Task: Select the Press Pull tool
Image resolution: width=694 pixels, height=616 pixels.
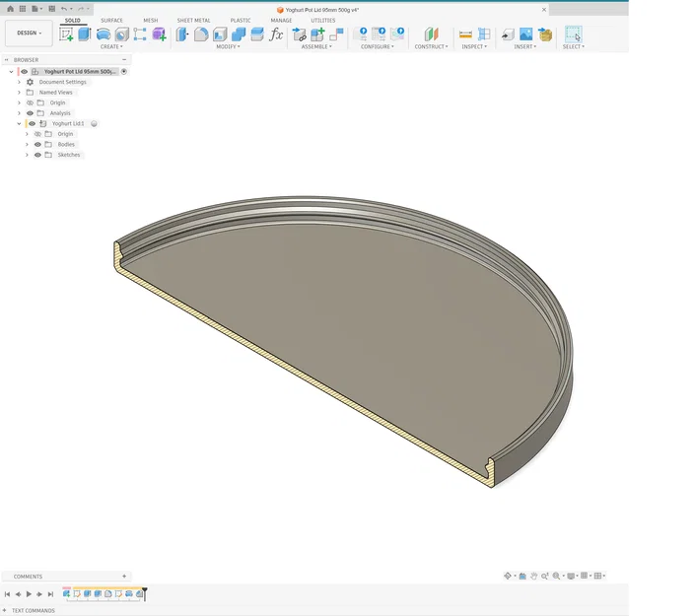Action: 182,34
